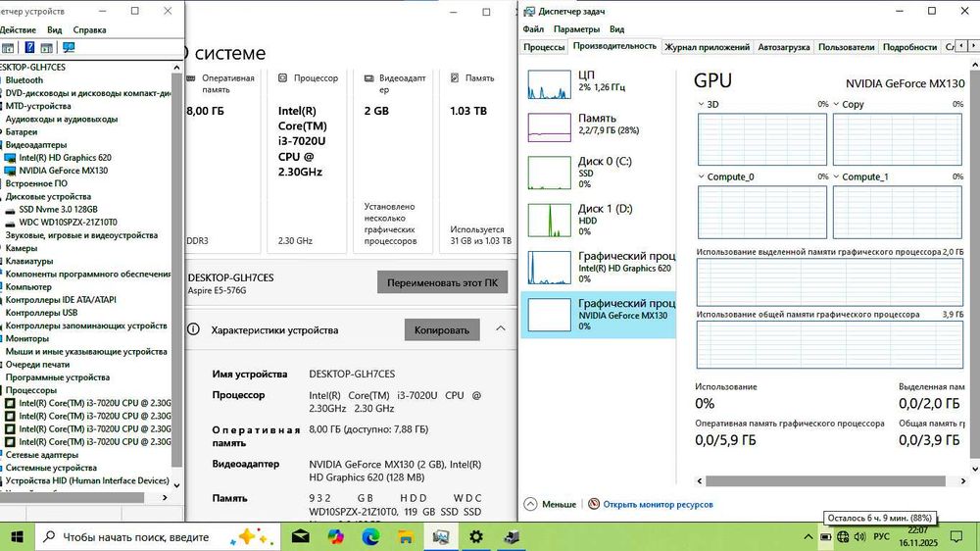Switch to Журнал приложений tab
Screen dimensions: 980x551
pyautogui.click(x=707, y=47)
